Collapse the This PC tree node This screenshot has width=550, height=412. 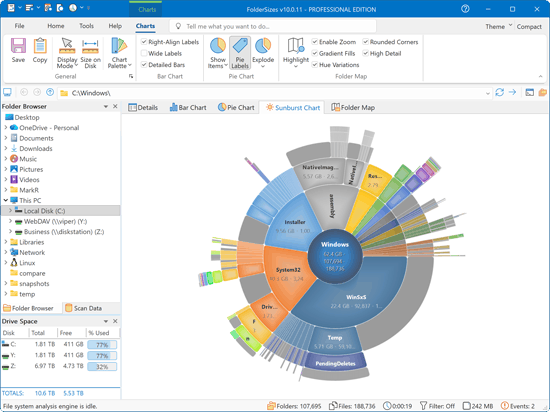[x=6, y=200]
